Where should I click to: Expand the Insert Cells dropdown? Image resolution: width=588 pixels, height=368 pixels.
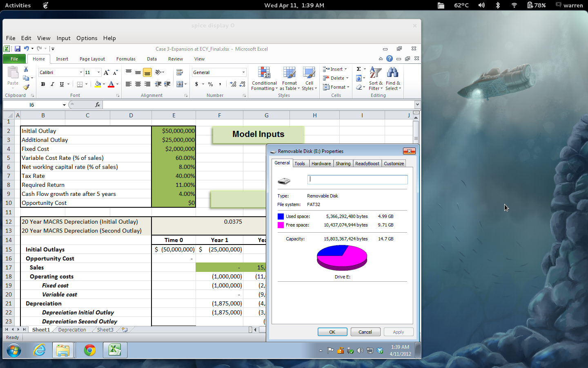pos(346,69)
